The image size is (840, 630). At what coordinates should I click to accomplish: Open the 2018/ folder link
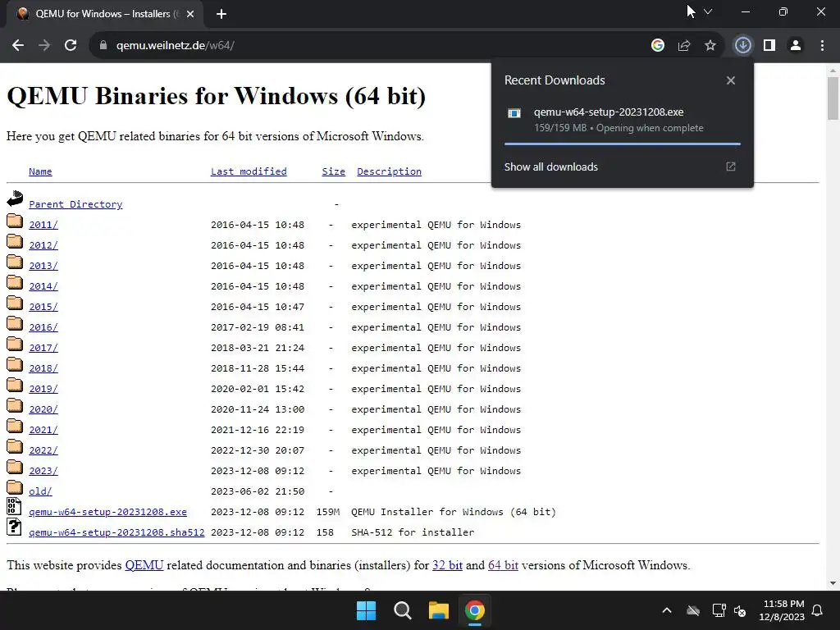tap(43, 368)
